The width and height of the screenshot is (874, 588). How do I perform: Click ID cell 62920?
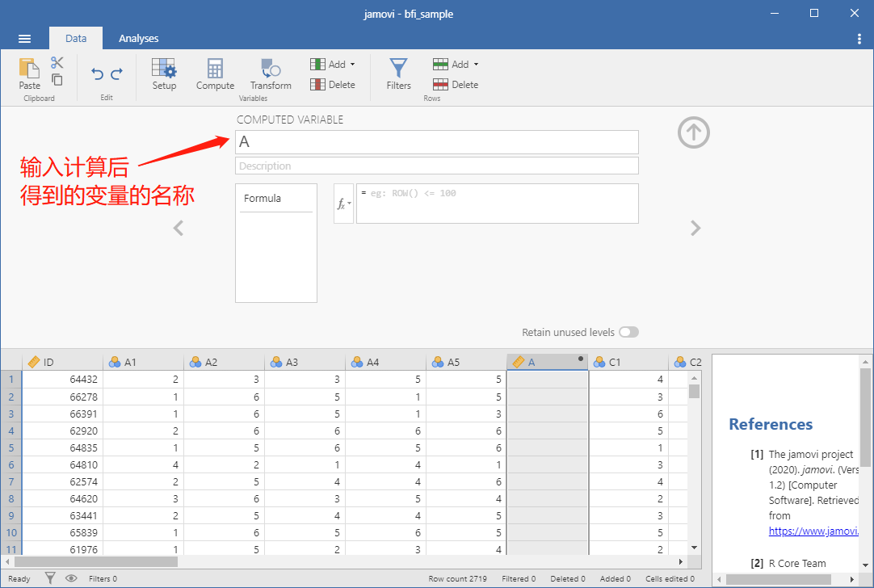tap(62, 430)
